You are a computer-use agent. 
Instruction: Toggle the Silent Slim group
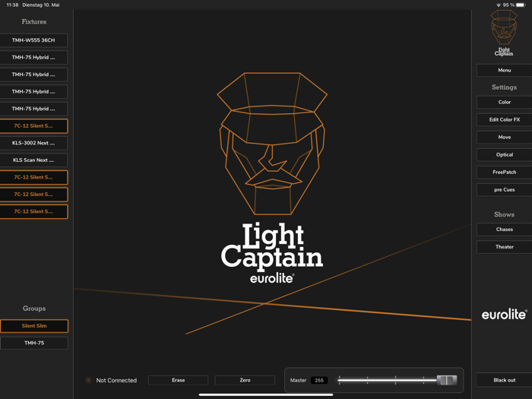(34, 326)
